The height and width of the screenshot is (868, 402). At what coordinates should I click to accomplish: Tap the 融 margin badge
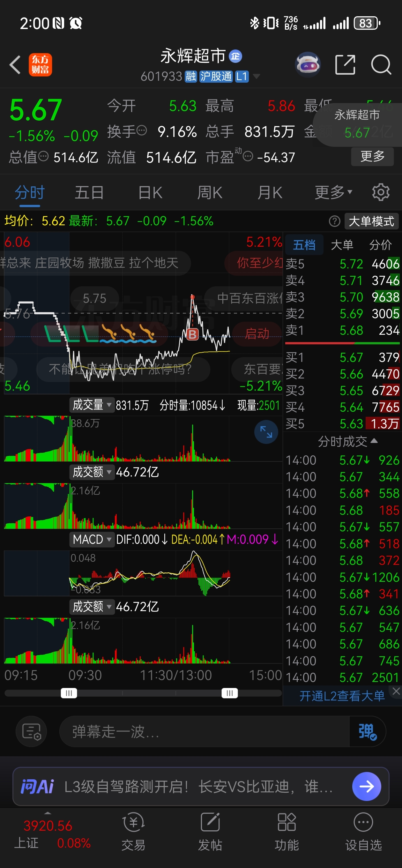191,77
